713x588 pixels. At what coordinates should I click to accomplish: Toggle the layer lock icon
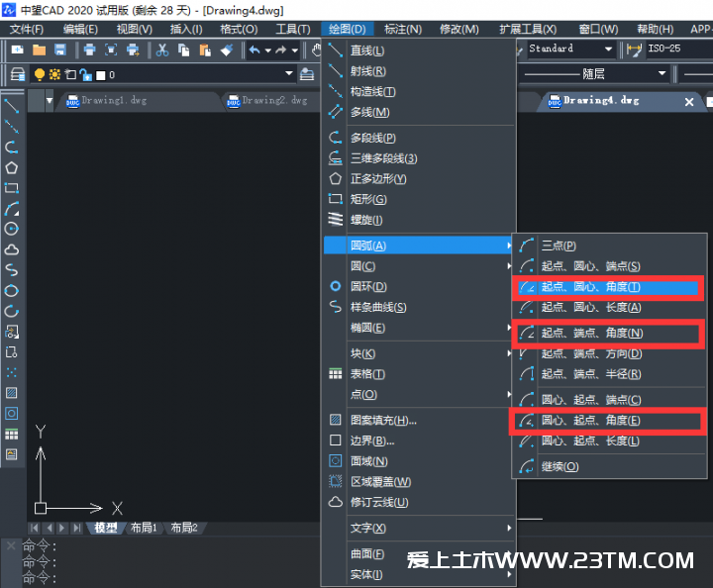tap(85, 74)
